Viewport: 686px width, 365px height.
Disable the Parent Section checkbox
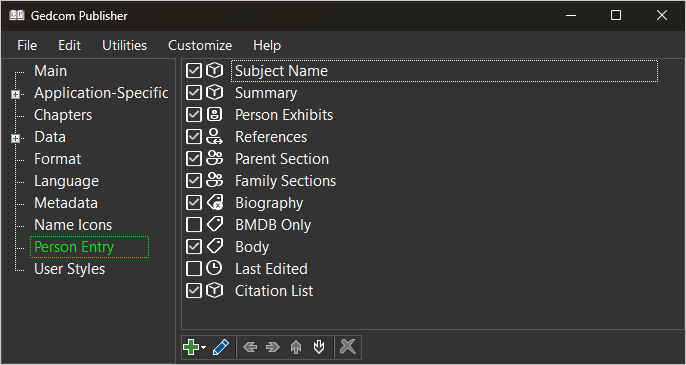pos(193,159)
